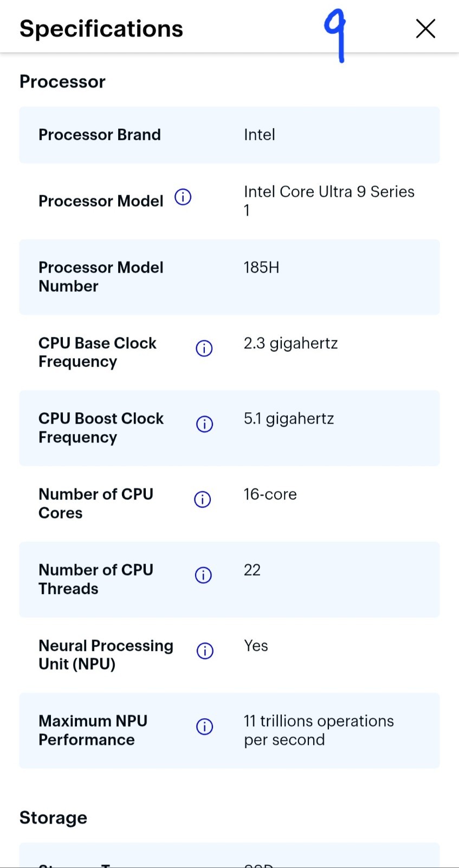View info about Number of CPU Cores
Screen dimensions: 459x868
(203, 499)
